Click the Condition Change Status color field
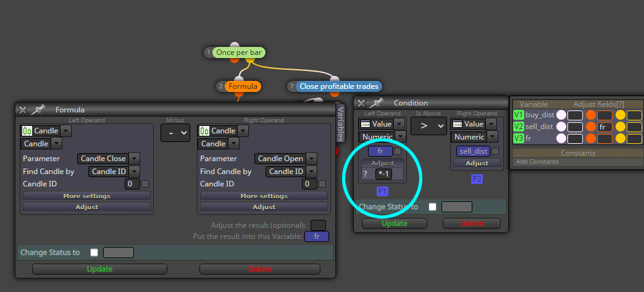Viewport: 644px width, 292px height. tap(457, 207)
